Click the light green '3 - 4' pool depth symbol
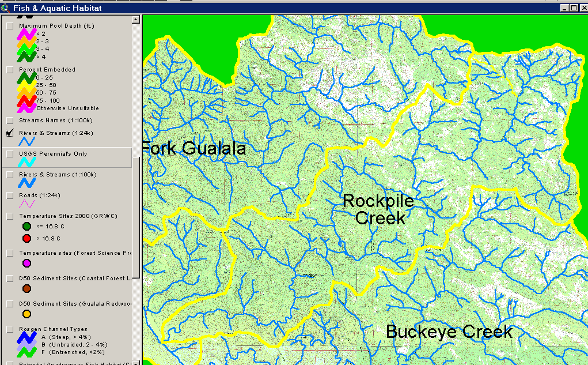 [26, 49]
